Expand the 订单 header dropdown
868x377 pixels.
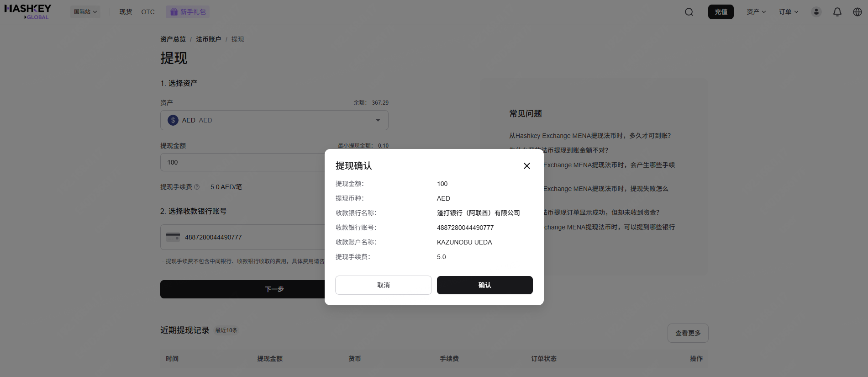(789, 12)
